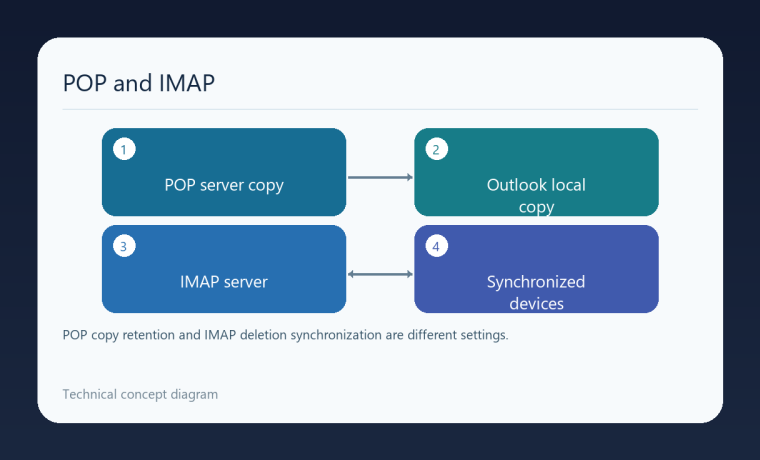The image size is (760, 460).
Task: Select the purple Synchronized devices box
Action: click(536, 269)
